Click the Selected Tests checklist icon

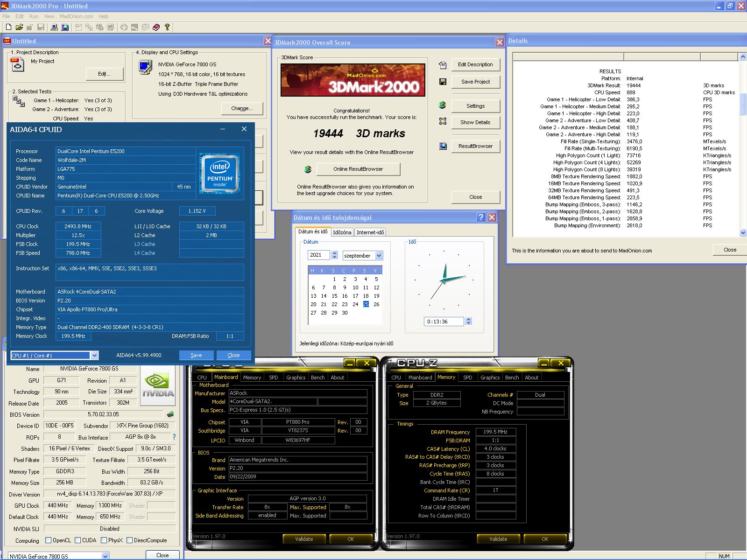click(19, 101)
